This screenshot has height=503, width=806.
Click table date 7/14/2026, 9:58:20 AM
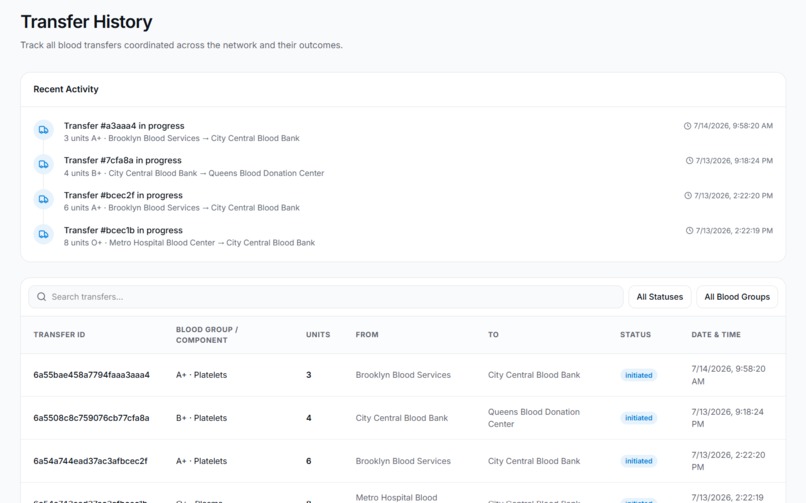point(728,375)
